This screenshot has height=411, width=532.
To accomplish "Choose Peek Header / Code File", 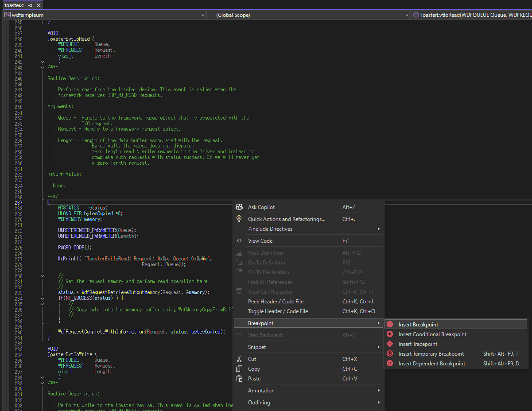I will coord(276,302).
